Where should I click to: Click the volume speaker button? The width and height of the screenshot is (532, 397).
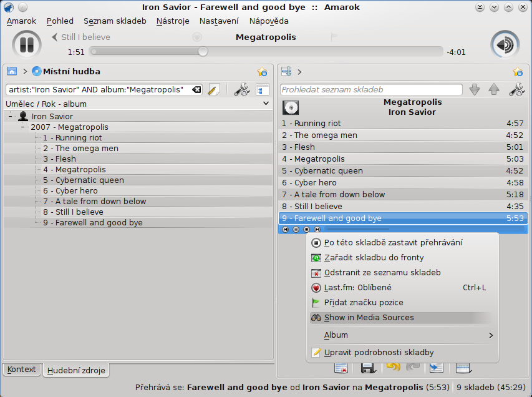tap(505, 44)
